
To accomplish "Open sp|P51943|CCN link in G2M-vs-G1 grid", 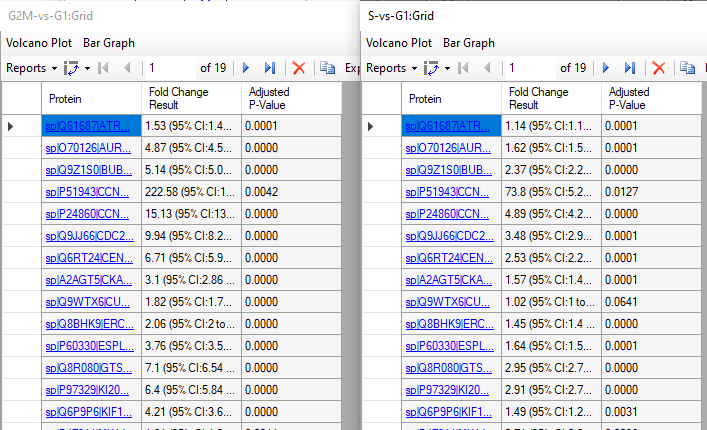I will point(87,192).
